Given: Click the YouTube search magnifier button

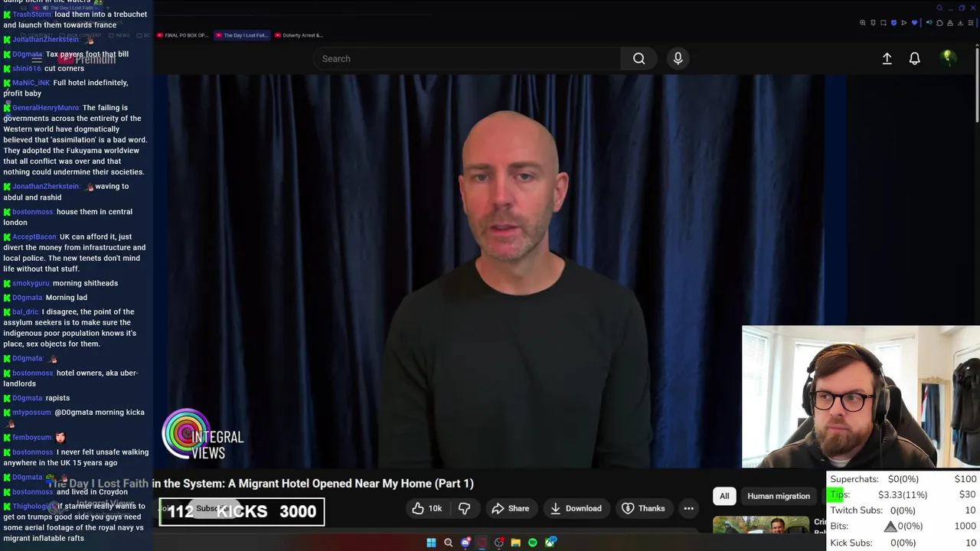Looking at the screenshot, I should pyautogui.click(x=639, y=58).
